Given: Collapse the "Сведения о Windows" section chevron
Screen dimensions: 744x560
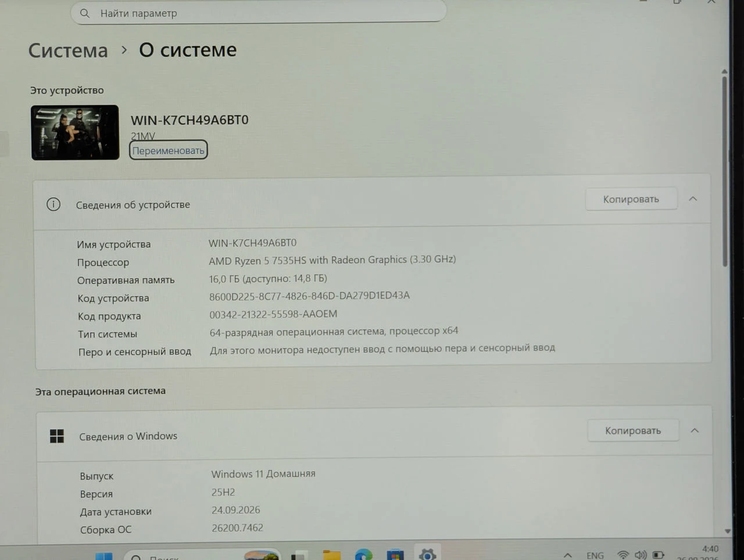Looking at the screenshot, I should click(695, 430).
